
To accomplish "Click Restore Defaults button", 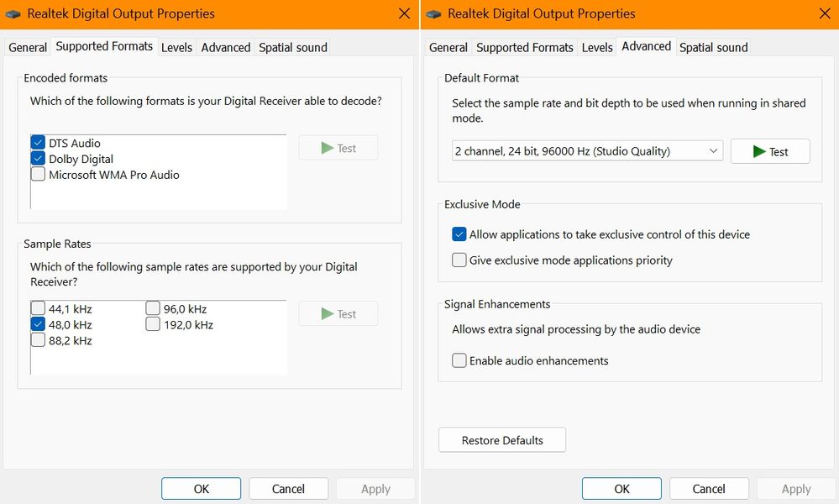I will click(502, 440).
